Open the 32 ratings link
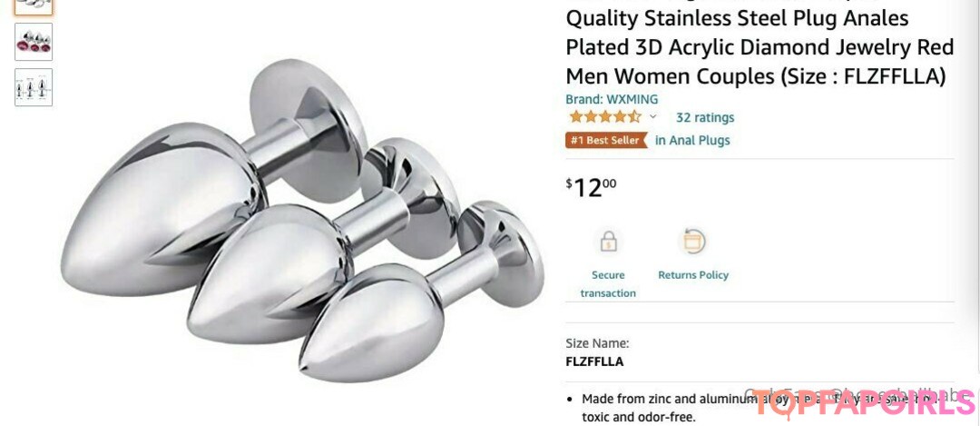 pos(705,117)
